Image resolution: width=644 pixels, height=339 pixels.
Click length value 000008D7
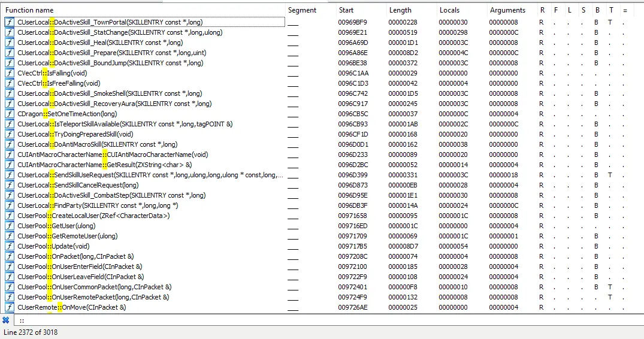[403, 246]
